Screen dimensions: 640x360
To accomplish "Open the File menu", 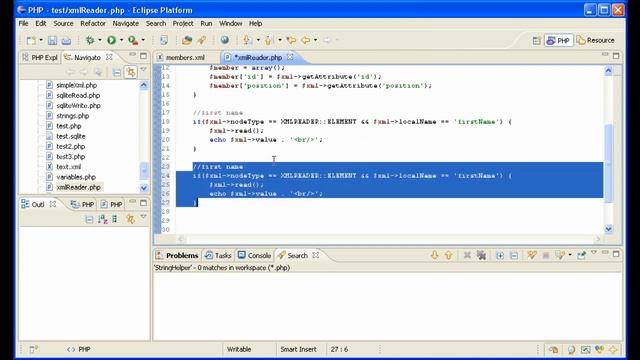I will 23,23.
